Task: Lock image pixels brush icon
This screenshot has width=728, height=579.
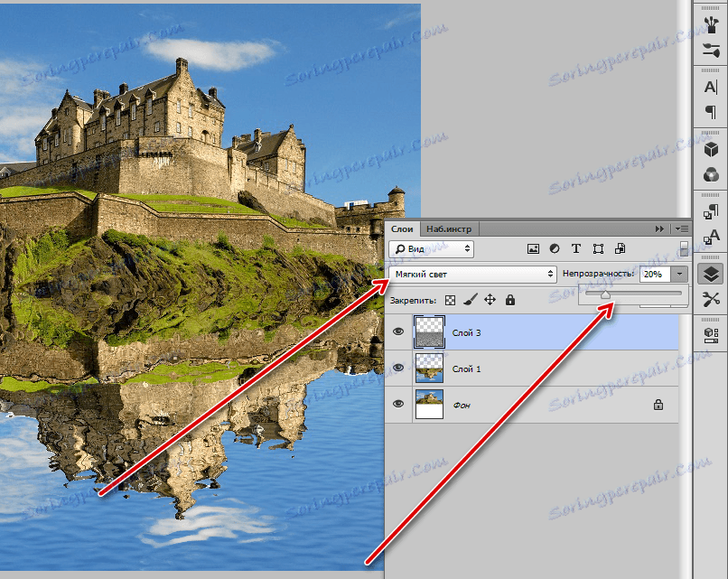Action: coord(471,300)
